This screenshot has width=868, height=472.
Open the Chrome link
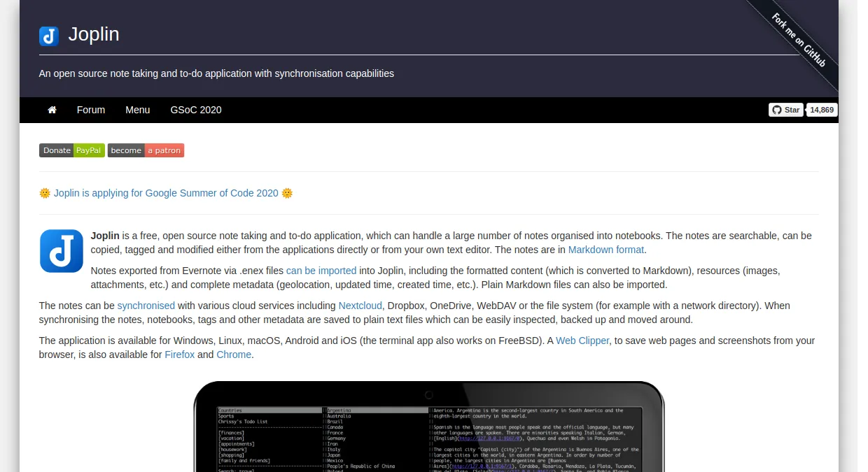[x=234, y=355]
